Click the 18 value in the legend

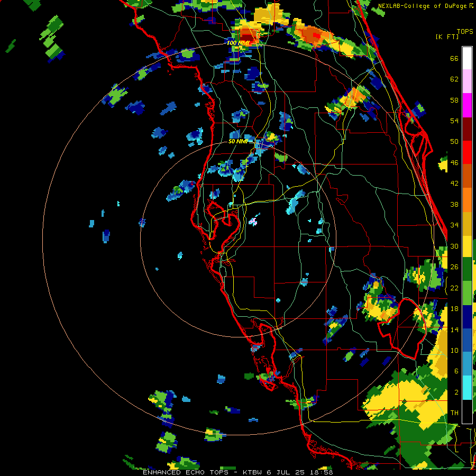coord(454,309)
